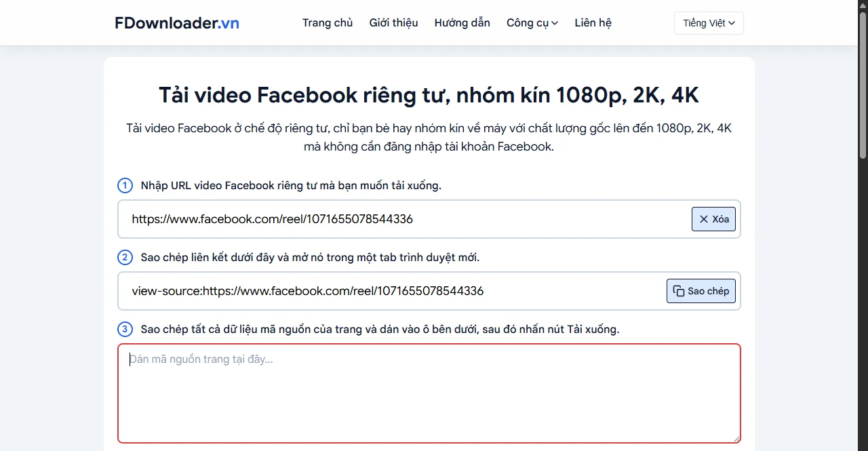Go to Trang chủ page
Image resolution: width=868 pixels, height=451 pixels.
(328, 23)
